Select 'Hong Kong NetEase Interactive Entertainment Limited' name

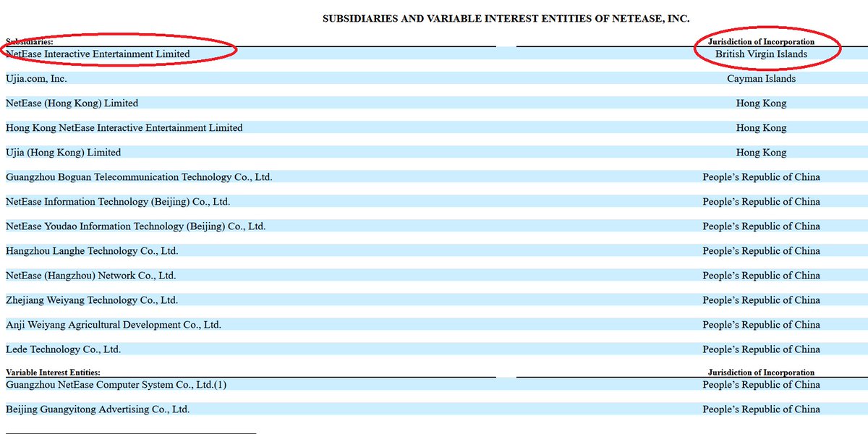tap(124, 127)
